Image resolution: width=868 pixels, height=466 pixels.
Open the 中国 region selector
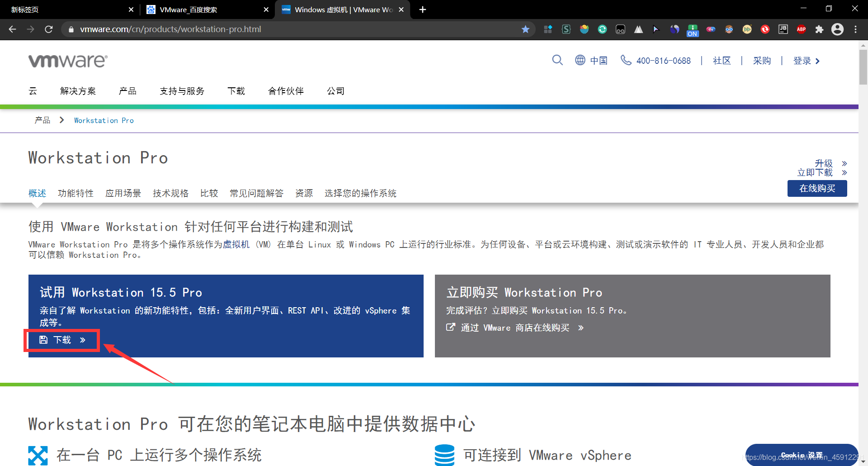tap(599, 61)
